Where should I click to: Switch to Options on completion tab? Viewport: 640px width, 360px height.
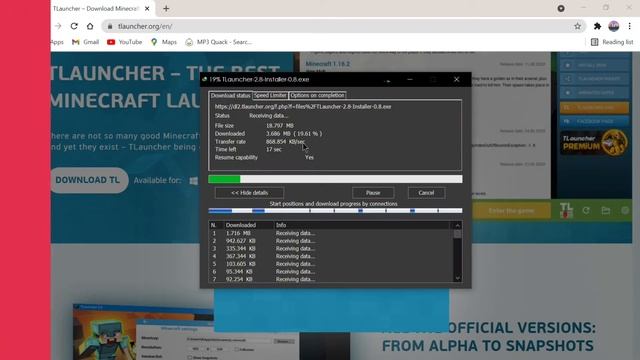317,95
